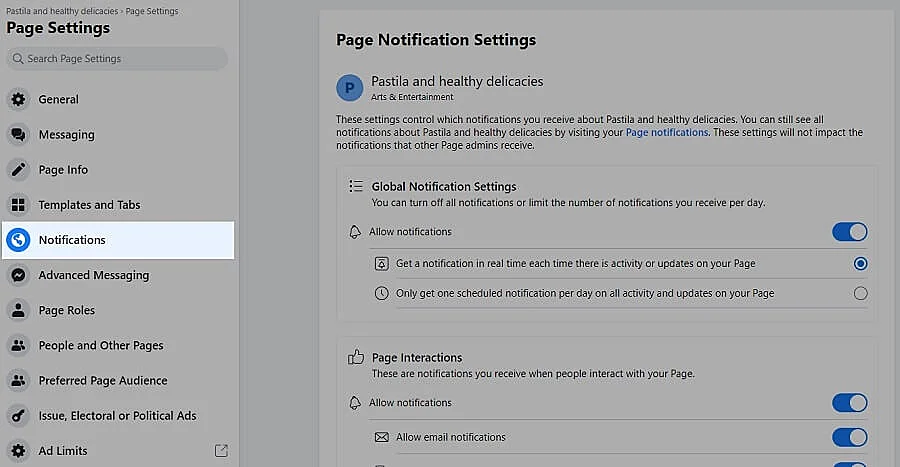Viewport: 900px width, 467px height.
Task: Click the Templates and Tabs grid icon
Action: [x=18, y=205]
